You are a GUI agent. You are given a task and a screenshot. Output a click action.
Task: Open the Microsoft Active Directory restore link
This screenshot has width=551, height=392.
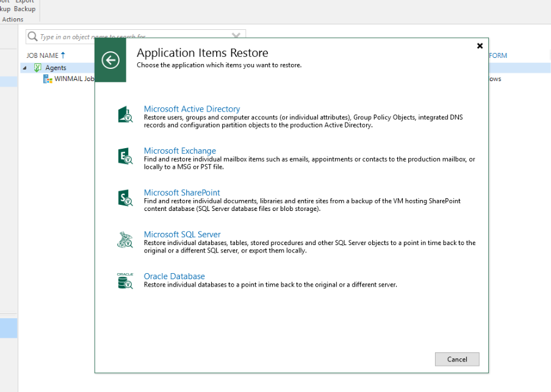coord(192,109)
